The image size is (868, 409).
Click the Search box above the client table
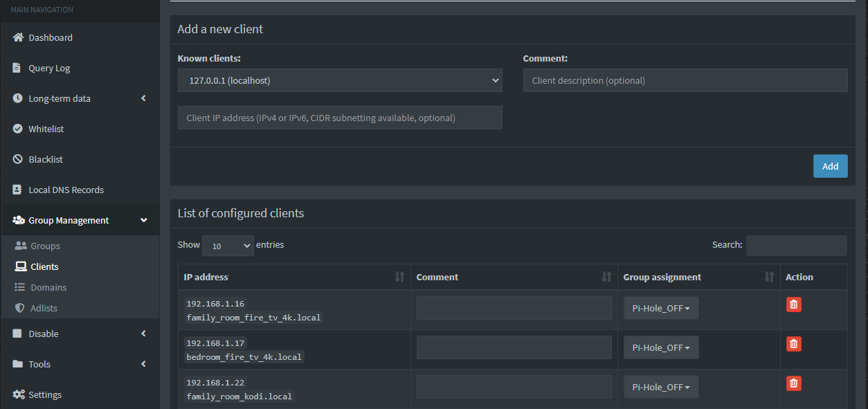click(796, 246)
